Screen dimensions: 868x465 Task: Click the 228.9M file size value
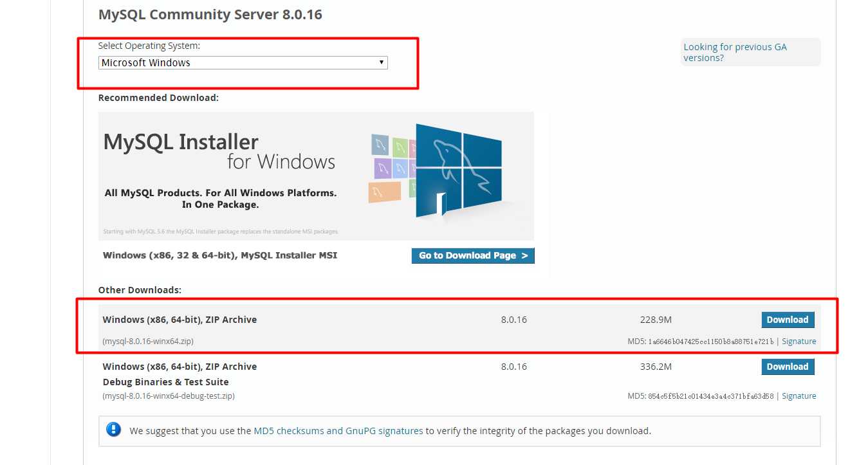tap(656, 320)
